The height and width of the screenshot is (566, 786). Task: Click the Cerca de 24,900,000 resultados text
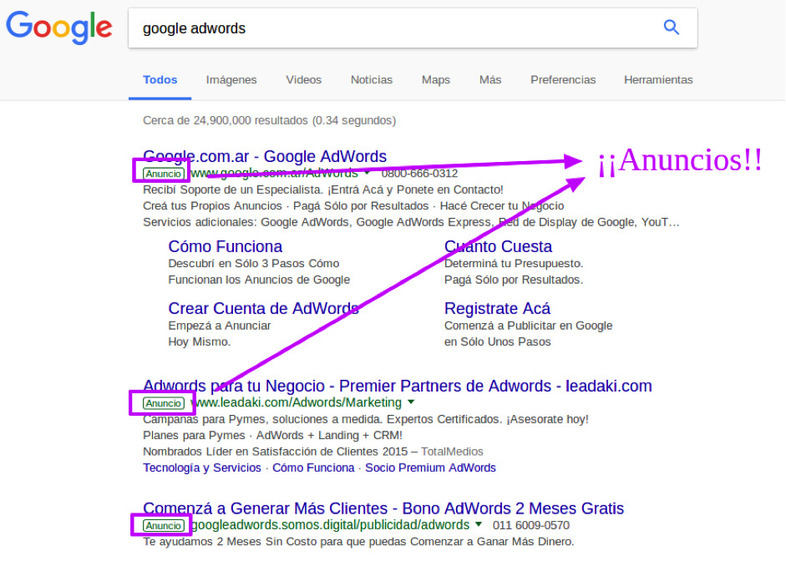269,120
